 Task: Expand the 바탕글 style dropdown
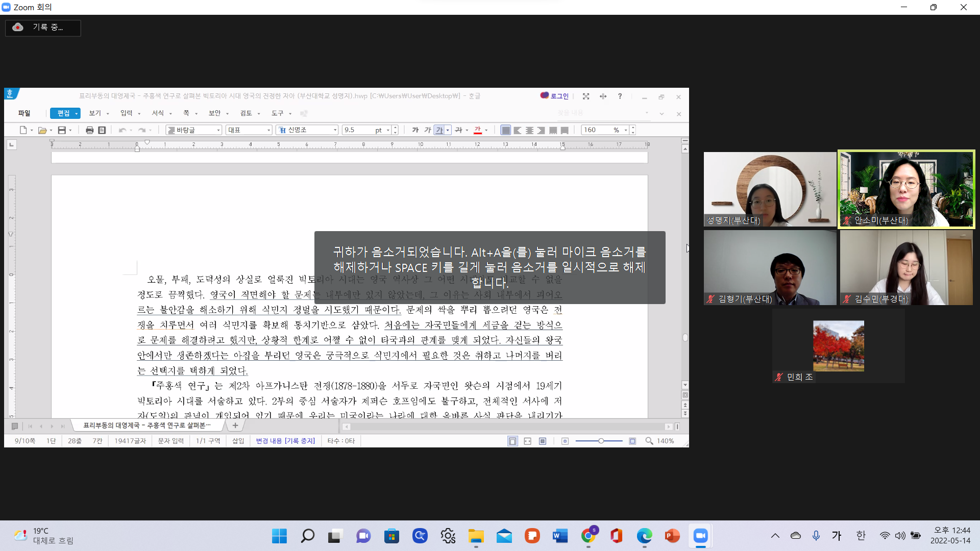pos(218,130)
